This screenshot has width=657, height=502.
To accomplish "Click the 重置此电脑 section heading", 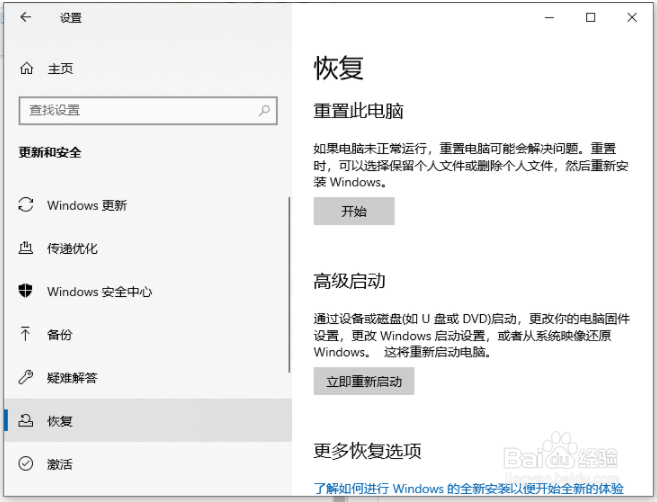I will click(358, 111).
